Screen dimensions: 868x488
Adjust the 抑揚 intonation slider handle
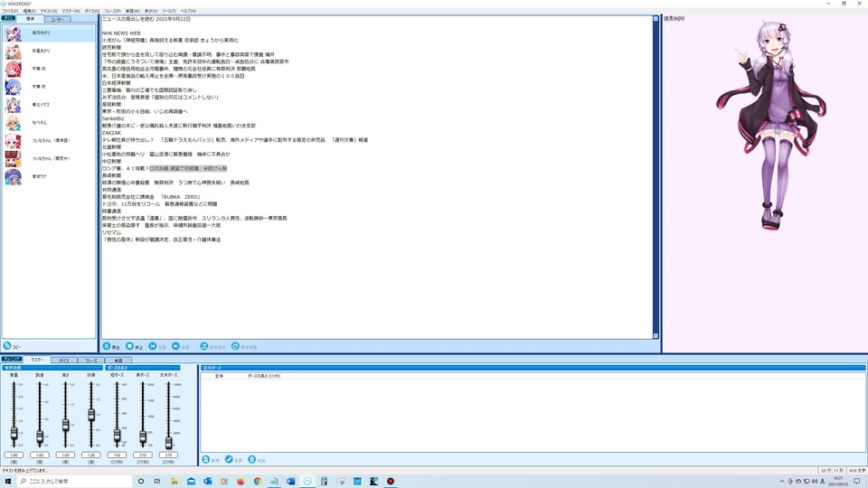click(91, 415)
